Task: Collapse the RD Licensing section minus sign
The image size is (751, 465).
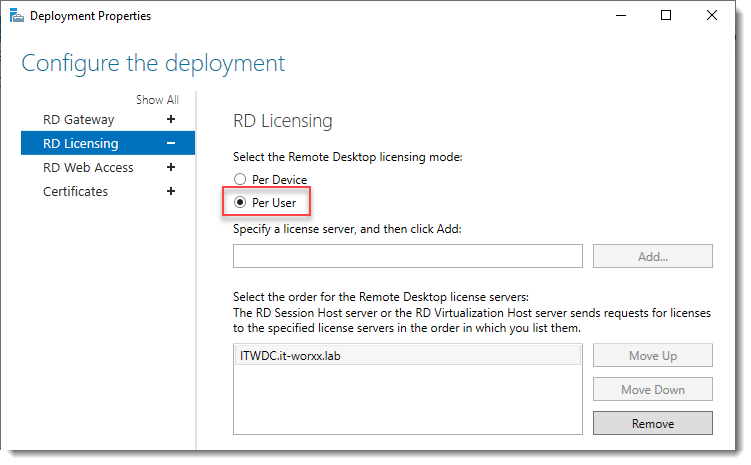Action: pyautogui.click(x=171, y=143)
